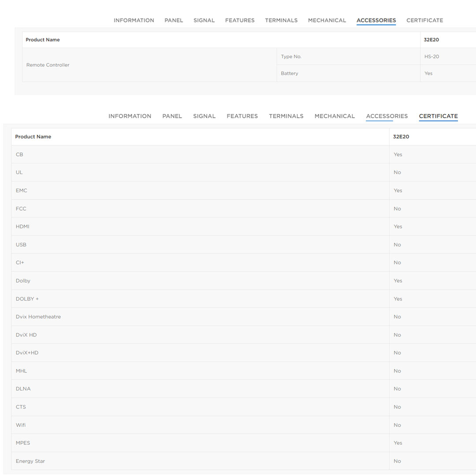Open Terminals in the lower tab bar
476x476 pixels.
click(x=286, y=116)
